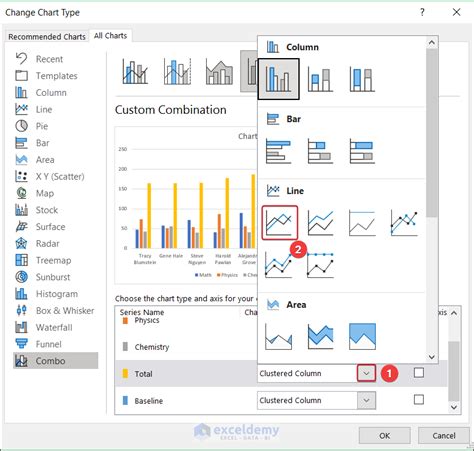Viewport: 474px width, 451px height.
Task: Open the Histogram chart category
Action: [x=56, y=294]
